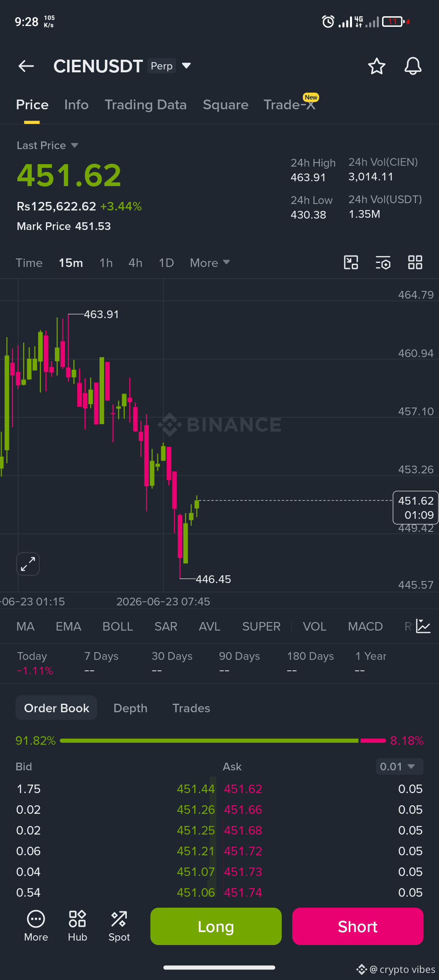Select the 1h chart interval
Screen dimensions: 439x980
point(106,263)
